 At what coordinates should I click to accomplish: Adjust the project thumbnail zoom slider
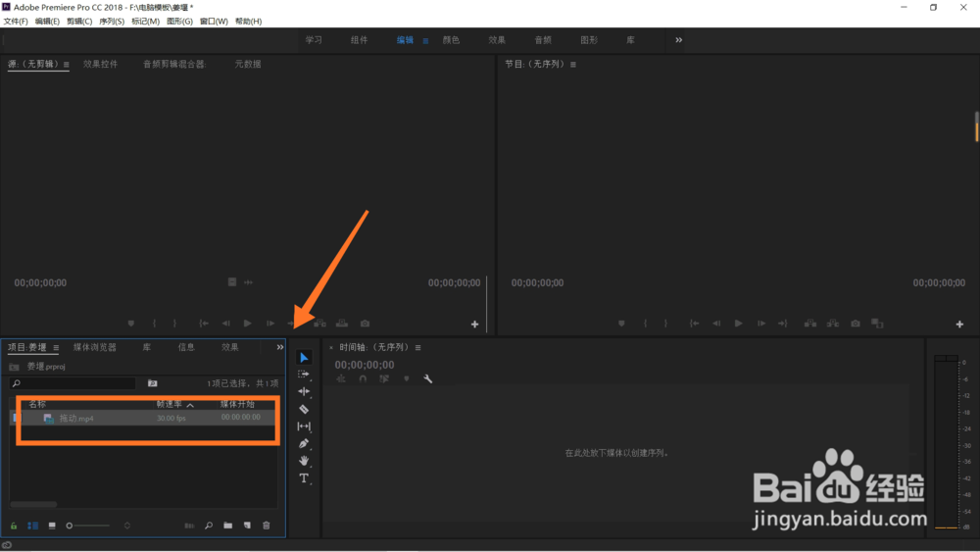(x=87, y=526)
